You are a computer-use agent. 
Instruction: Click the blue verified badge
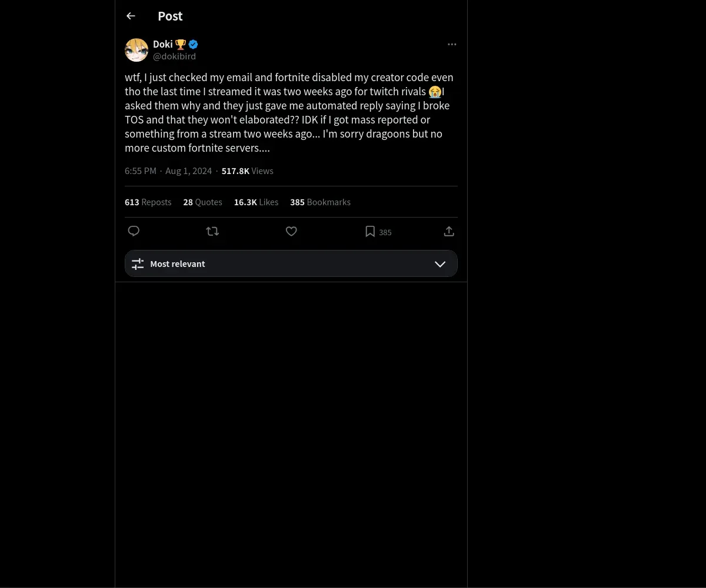[x=193, y=44]
